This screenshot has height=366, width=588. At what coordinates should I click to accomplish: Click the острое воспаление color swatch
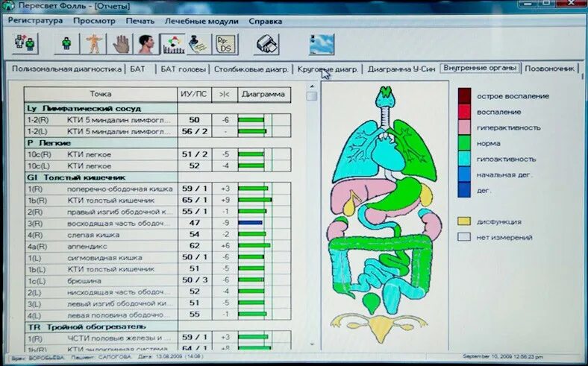point(464,96)
